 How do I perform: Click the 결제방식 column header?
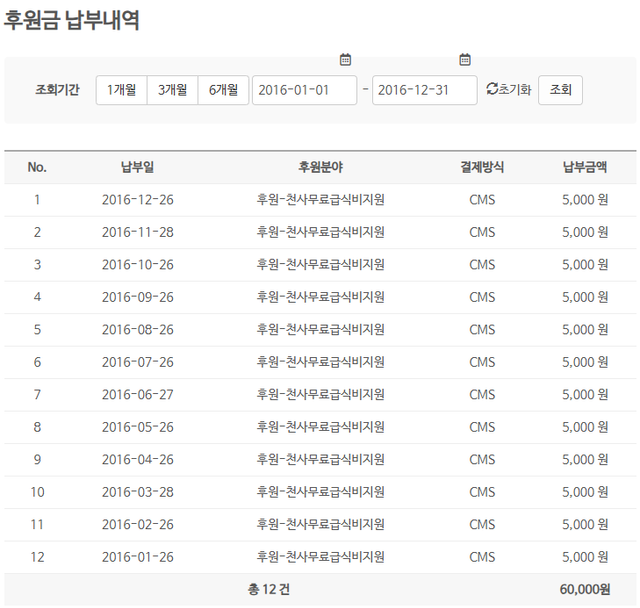(x=482, y=168)
